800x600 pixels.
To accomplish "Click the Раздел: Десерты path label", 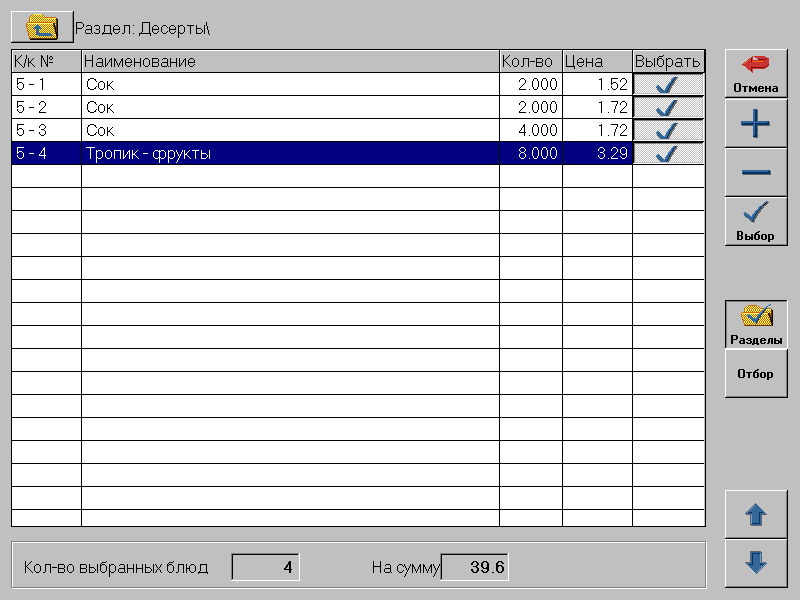I will tap(142, 28).
